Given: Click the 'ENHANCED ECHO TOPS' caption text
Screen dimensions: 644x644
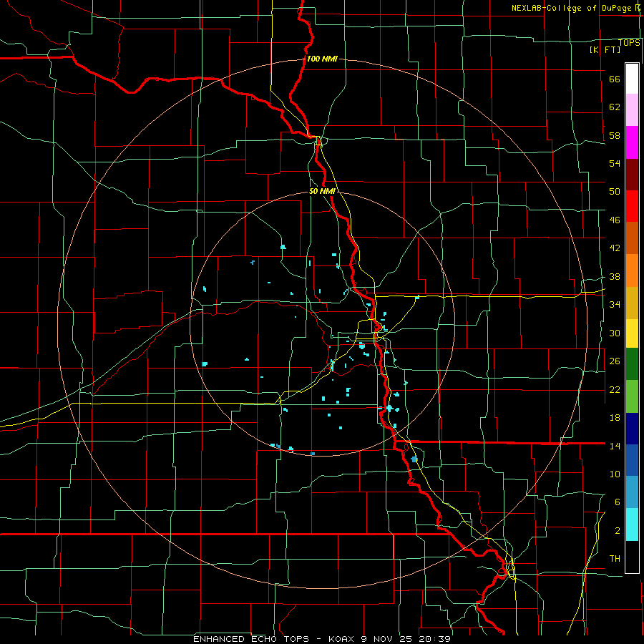Looking at the screenshot, I should [251, 639].
